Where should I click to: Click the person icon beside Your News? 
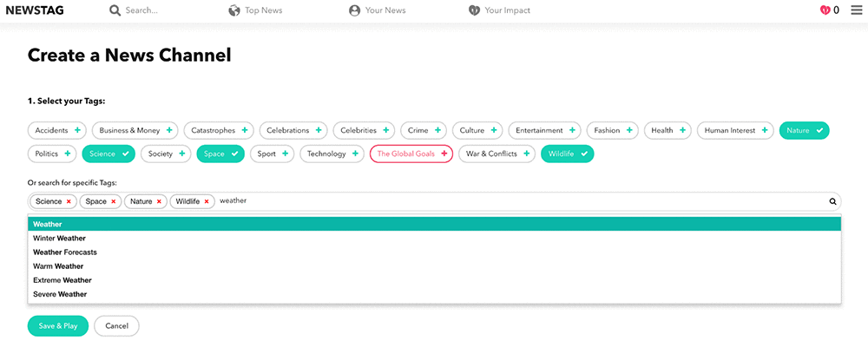pos(354,10)
